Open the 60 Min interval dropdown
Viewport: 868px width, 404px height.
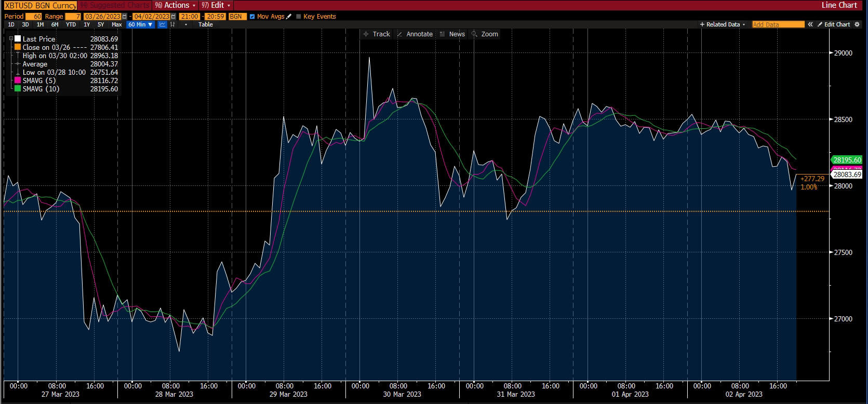(x=140, y=24)
